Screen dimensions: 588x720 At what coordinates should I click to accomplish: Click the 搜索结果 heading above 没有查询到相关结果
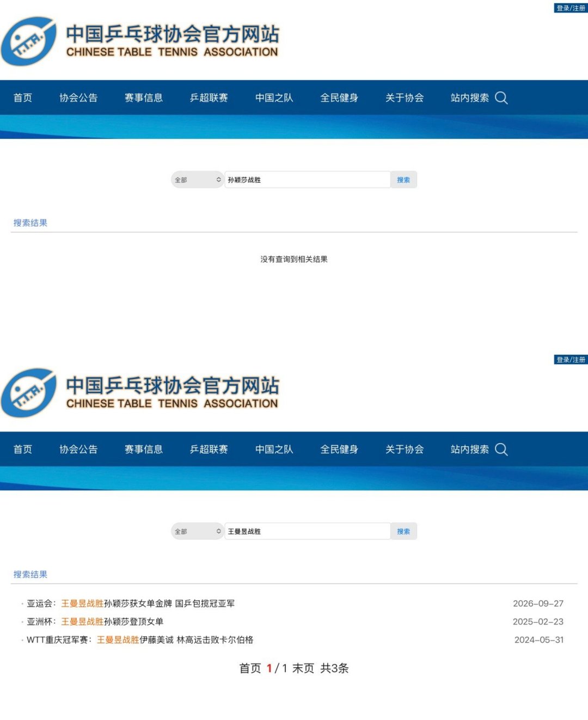[30, 223]
